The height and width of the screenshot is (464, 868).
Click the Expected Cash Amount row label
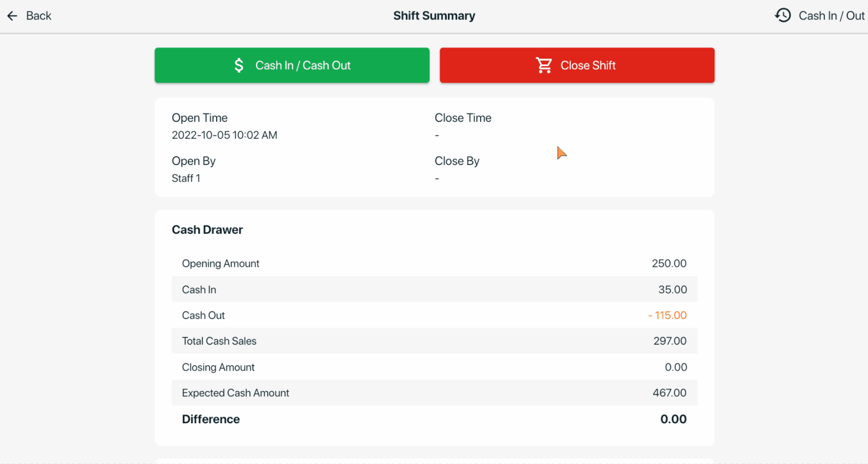[x=235, y=393]
